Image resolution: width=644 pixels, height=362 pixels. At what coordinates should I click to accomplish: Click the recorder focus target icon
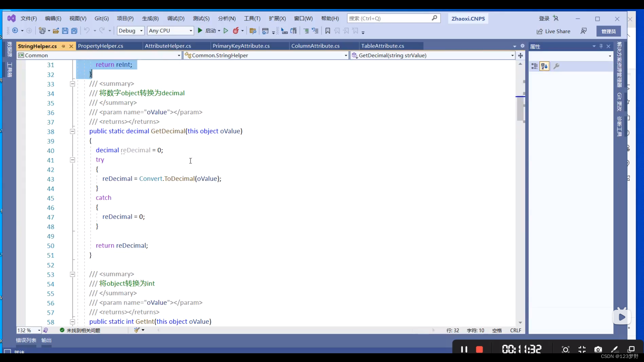[x=566, y=350]
